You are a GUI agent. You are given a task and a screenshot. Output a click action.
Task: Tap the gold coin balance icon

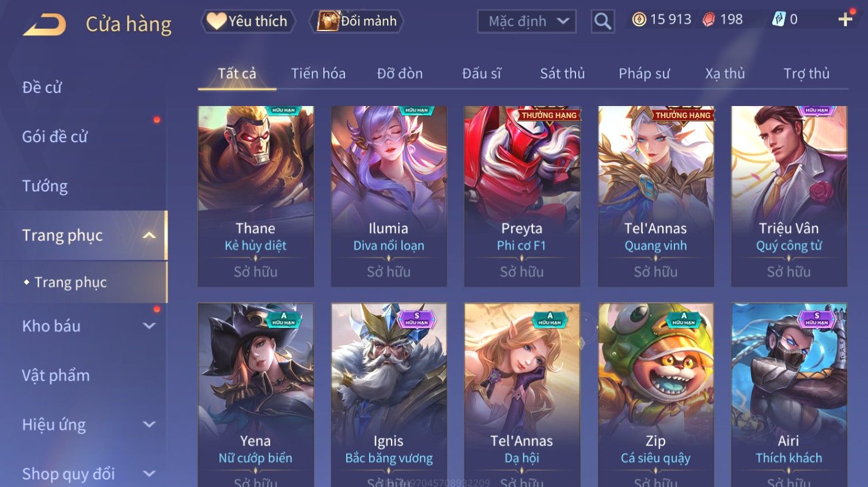pos(639,20)
